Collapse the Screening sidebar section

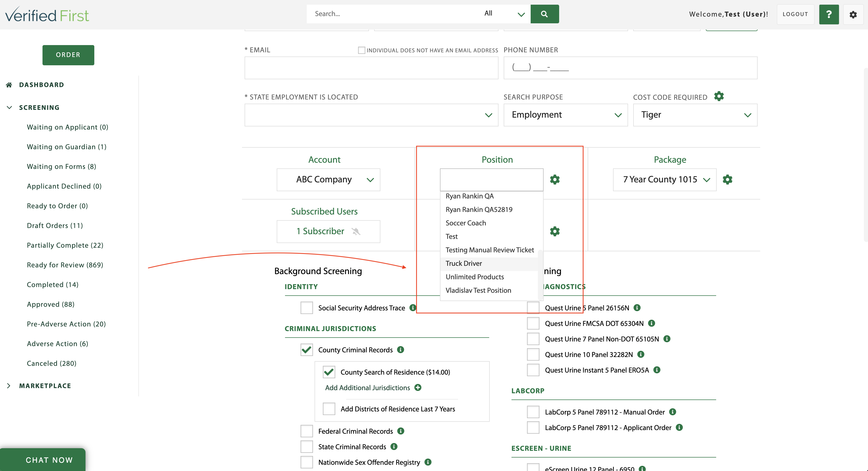point(9,108)
